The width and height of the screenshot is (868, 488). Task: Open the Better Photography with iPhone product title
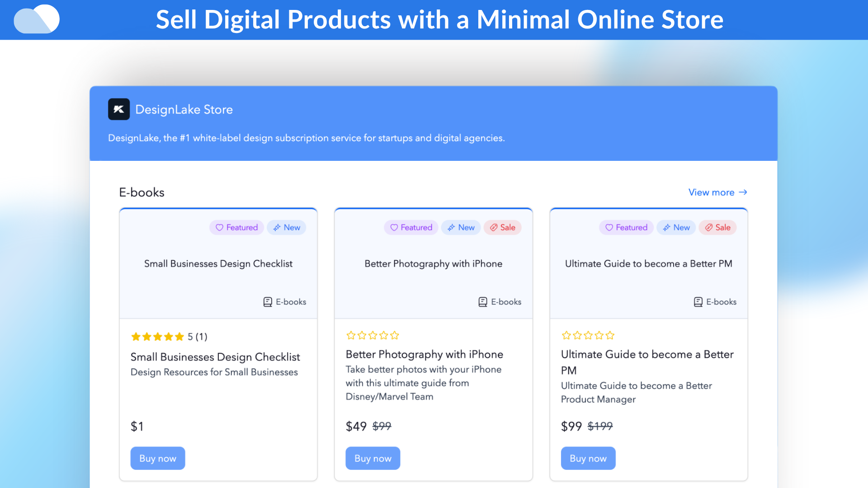coord(424,354)
